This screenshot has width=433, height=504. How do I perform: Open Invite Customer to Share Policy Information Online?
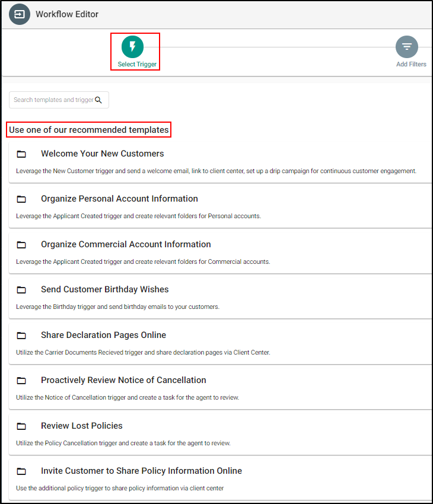pos(141,471)
